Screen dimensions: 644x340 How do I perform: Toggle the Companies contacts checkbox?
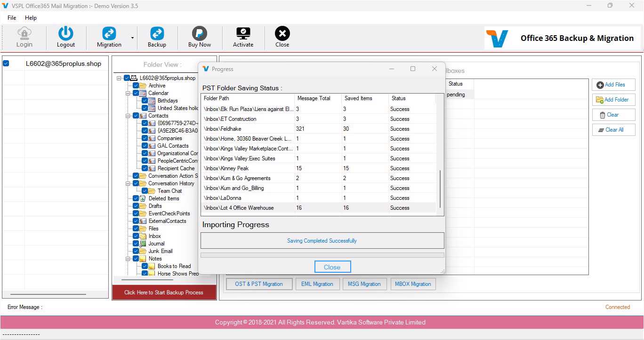[145, 138]
